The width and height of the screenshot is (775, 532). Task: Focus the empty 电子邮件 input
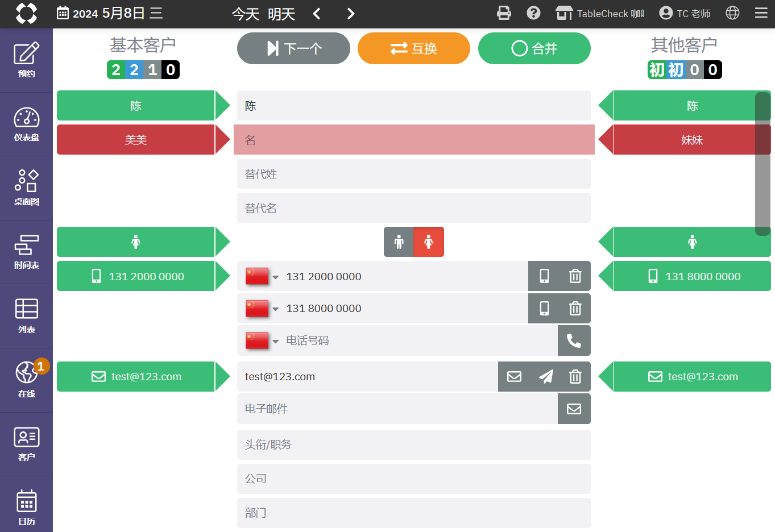[x=397, y=409]
